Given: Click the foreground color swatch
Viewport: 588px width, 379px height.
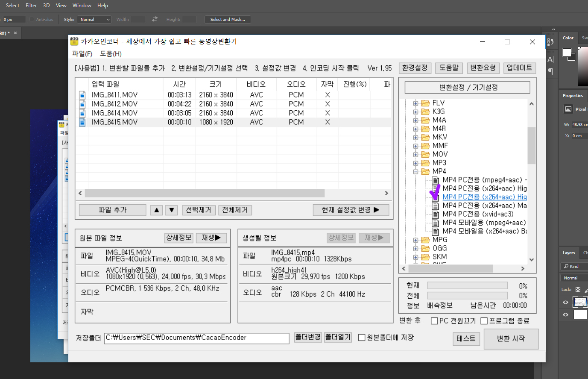Looking at the screenshot, I should (x=567, y=53).
